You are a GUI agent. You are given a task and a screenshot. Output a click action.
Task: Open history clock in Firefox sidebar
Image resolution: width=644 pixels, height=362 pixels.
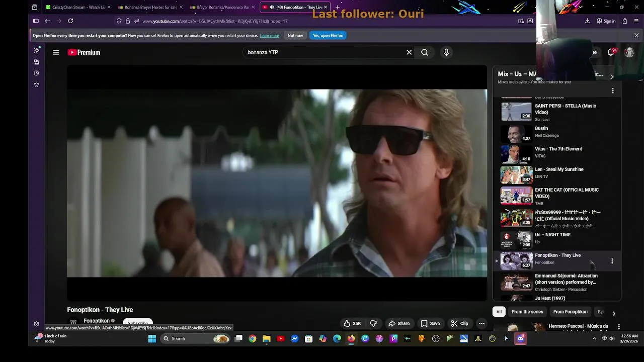click(x=36, y=73)
